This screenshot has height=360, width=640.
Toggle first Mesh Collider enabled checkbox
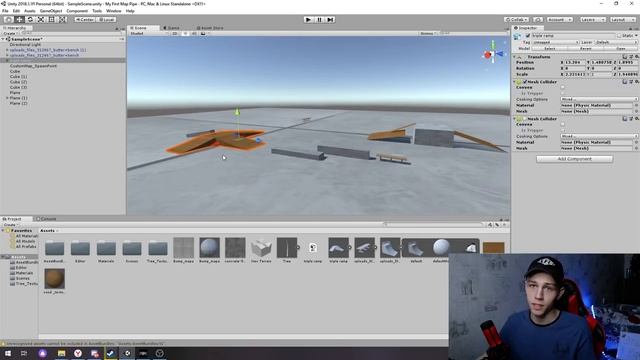pyautogui.click(x=525, y=82)
